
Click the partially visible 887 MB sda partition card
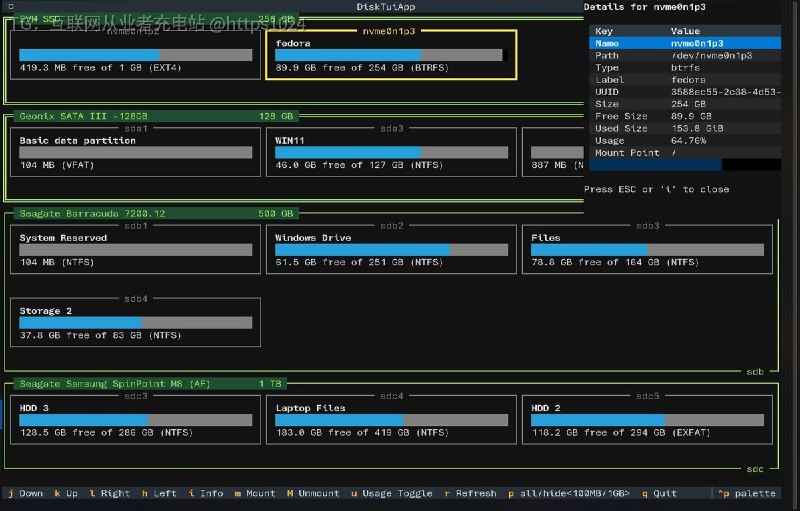coord(553,152)
